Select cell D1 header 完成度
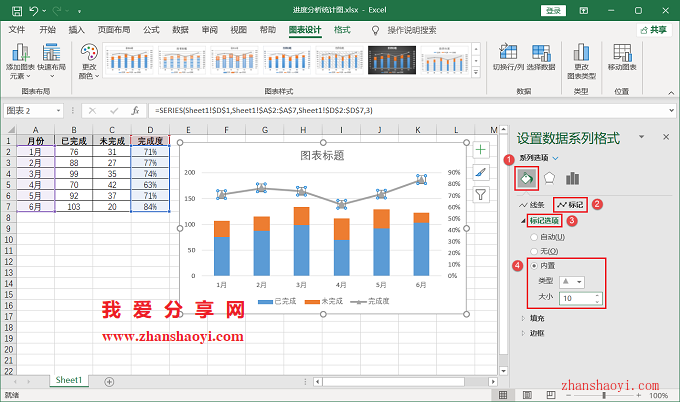This screenshot has height=402, width=680. coord(150,141)
